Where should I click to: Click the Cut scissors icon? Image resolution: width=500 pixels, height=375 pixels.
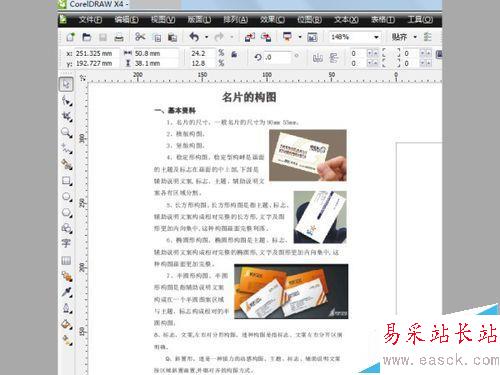(x=140, y=37)
